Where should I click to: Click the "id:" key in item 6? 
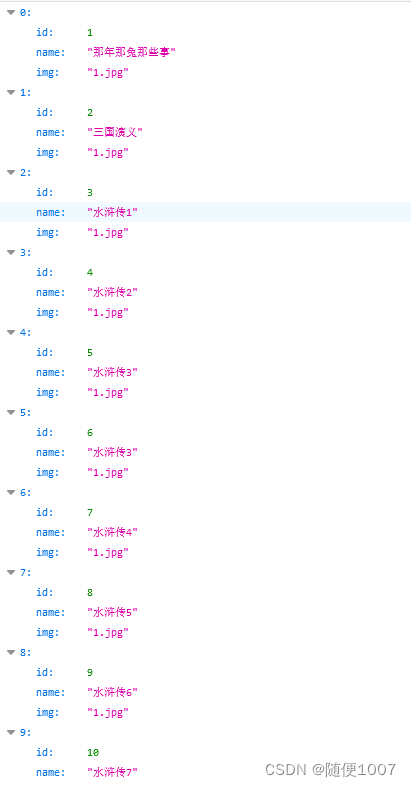click(45, 512)
